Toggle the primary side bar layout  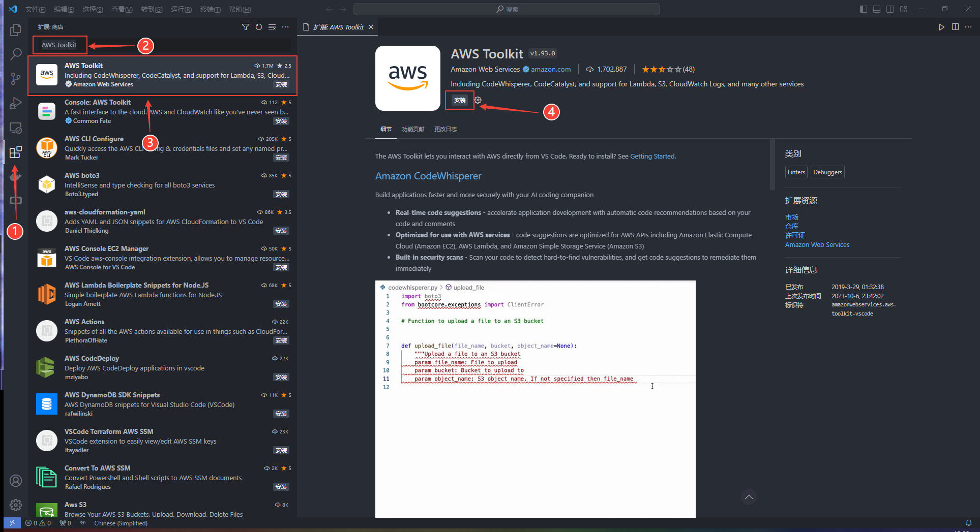864,9
